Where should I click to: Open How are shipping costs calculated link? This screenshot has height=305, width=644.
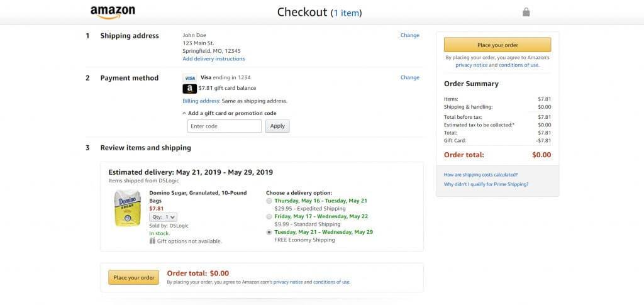480,175
